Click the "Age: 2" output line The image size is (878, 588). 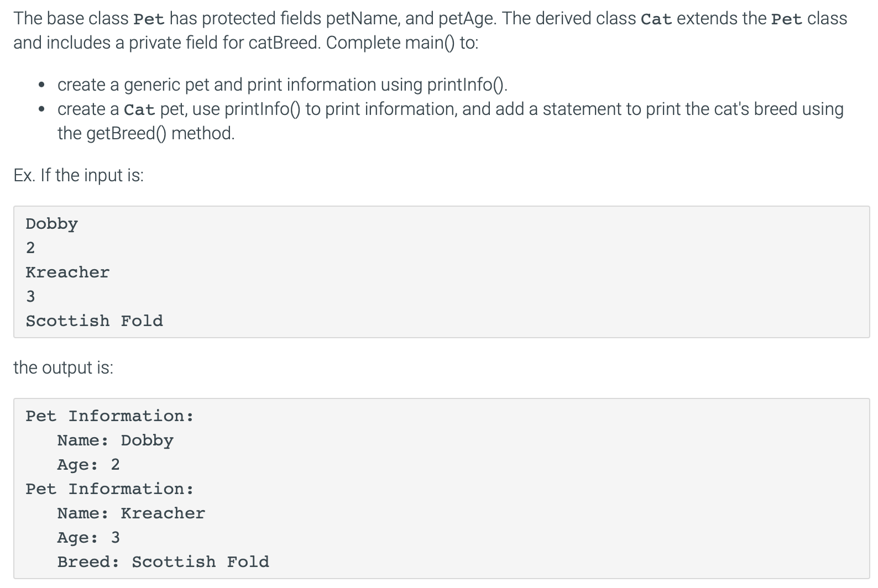click(x=88, y=465)
